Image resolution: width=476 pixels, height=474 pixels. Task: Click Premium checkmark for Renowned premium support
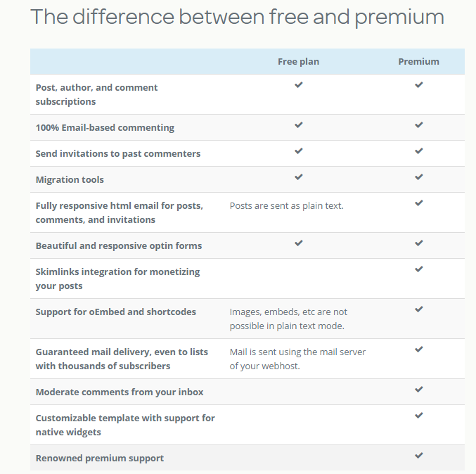point(418,455)
